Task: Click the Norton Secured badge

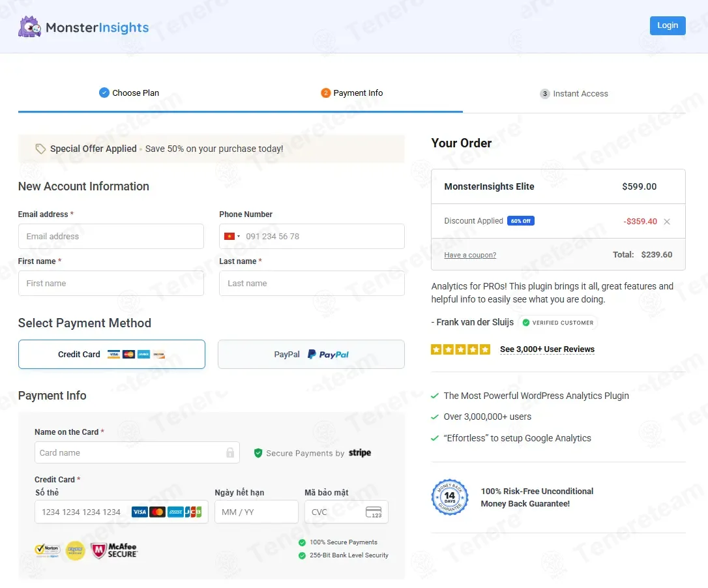Action: click(x=48, y=550)
